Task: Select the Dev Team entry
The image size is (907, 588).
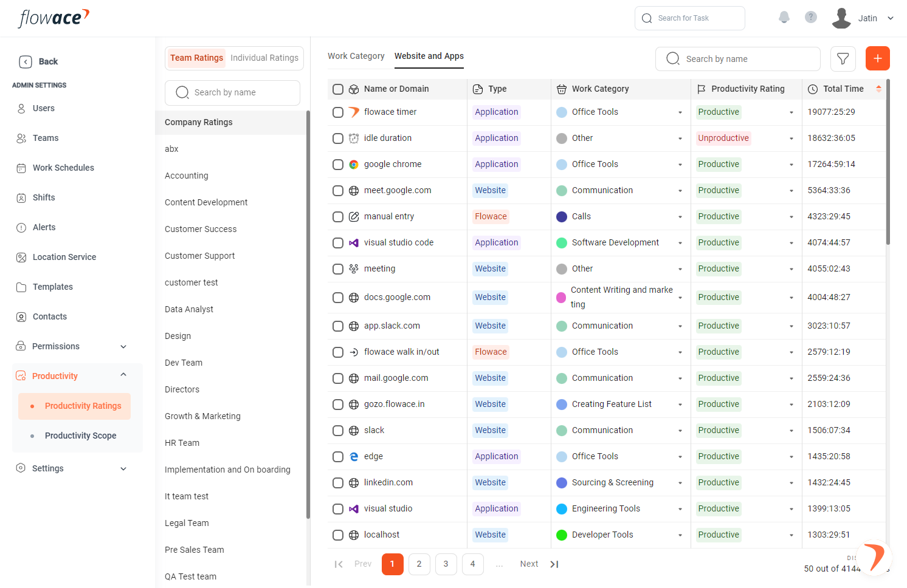Action: 184,363
